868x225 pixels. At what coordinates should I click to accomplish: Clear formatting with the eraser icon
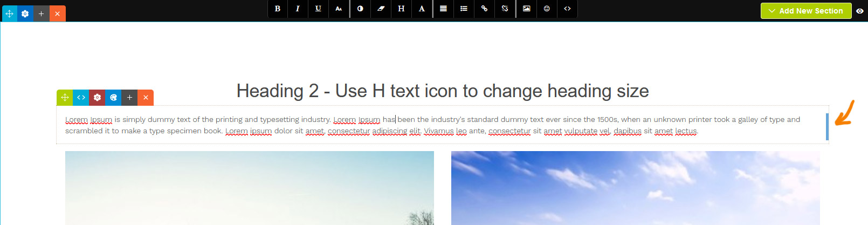(x=381, y=9)
